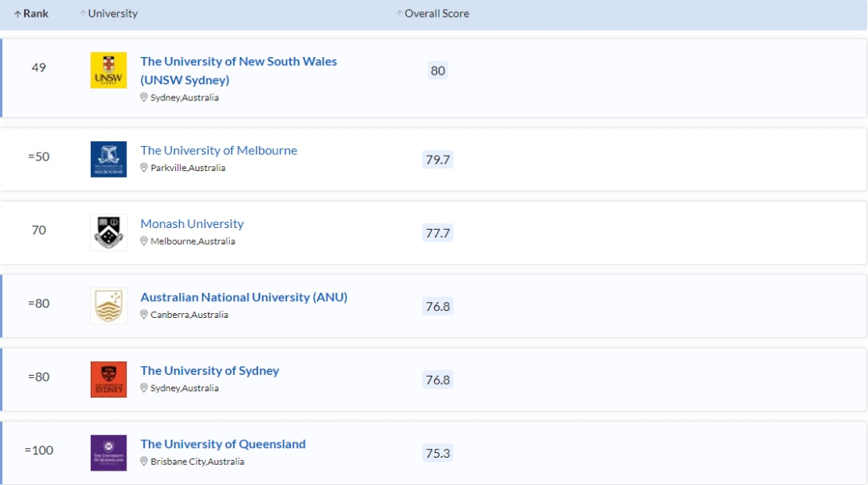Click the 80 overall score badge for UNSW
This screenshot has height=485, width=868.
[x=438, y=71]
